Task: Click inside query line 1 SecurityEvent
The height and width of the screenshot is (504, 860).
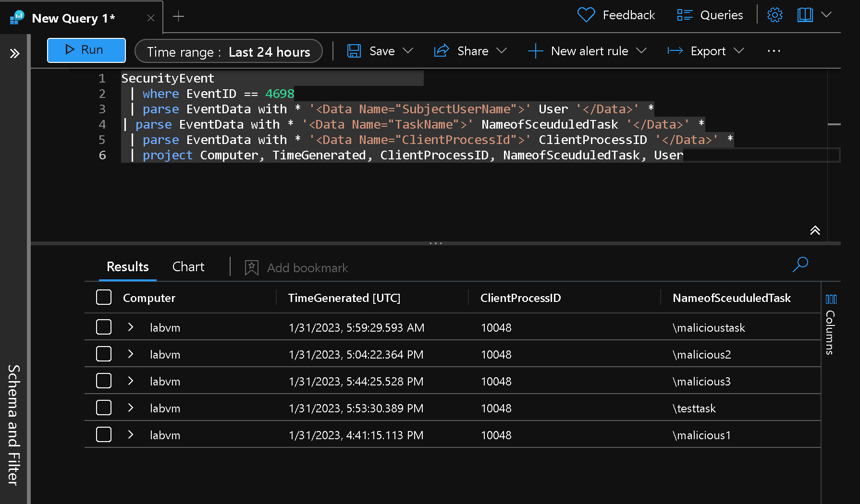Action: point(168,78)
